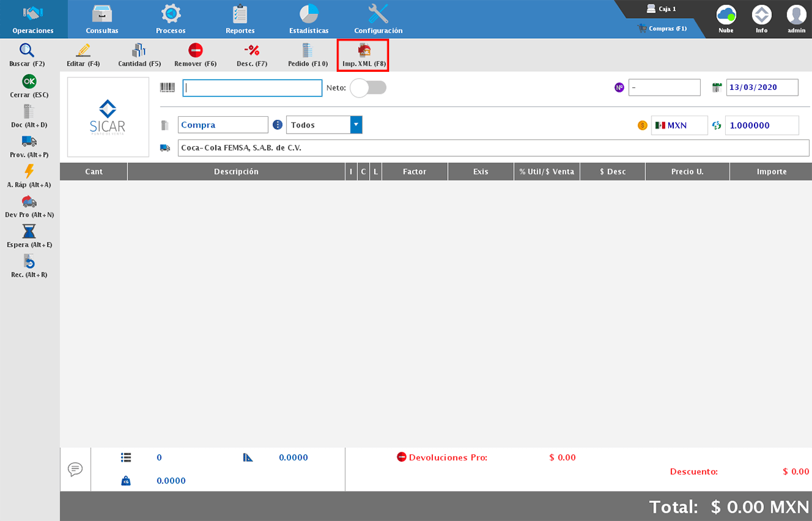Toggle the Neto switch
The width and height of the screenshot is (812, 521).
pyautogui.click(x=368, y=88)
